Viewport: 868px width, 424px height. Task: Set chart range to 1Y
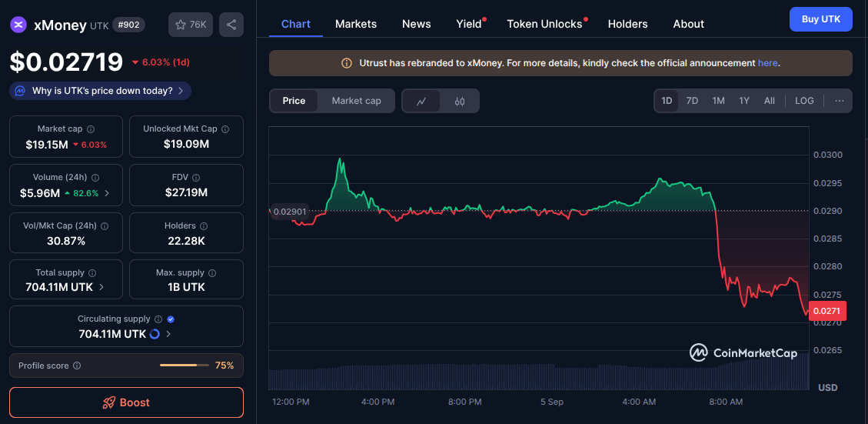tap(744, 101)
